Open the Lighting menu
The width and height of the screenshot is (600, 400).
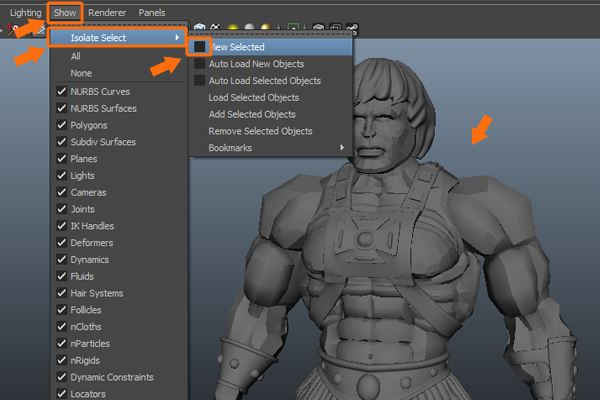point(25,12)
